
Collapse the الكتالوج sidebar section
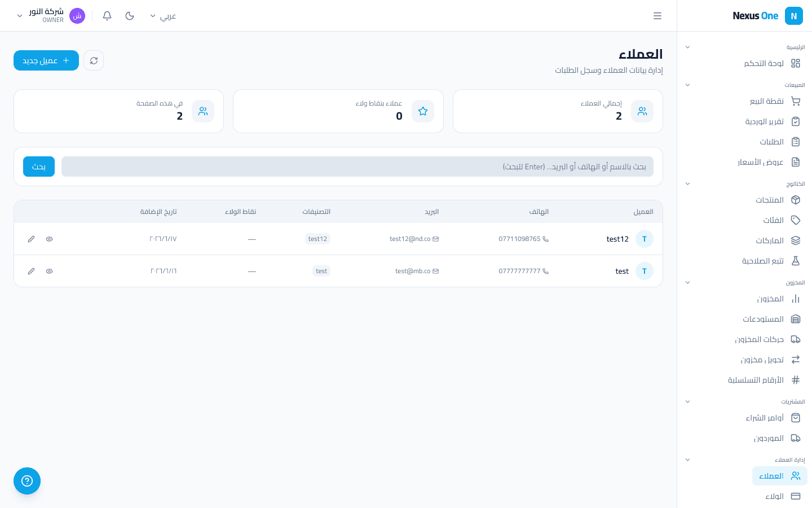coord(687,183)
